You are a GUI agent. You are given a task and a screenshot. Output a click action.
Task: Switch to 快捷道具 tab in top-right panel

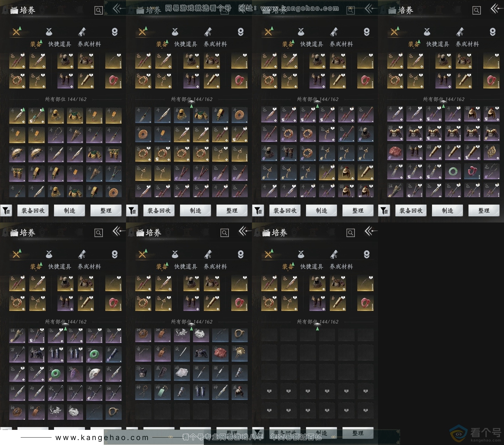438,44
